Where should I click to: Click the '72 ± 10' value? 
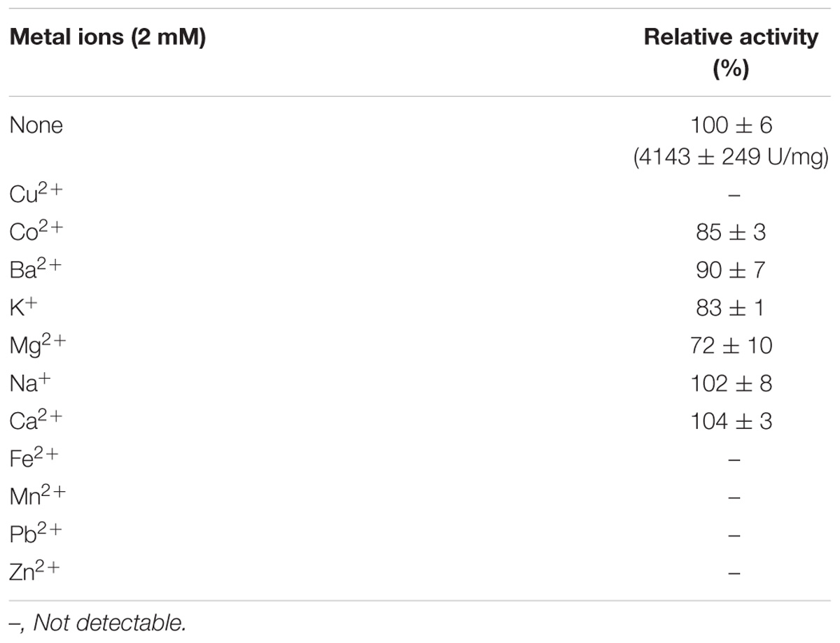pos(731,346)
